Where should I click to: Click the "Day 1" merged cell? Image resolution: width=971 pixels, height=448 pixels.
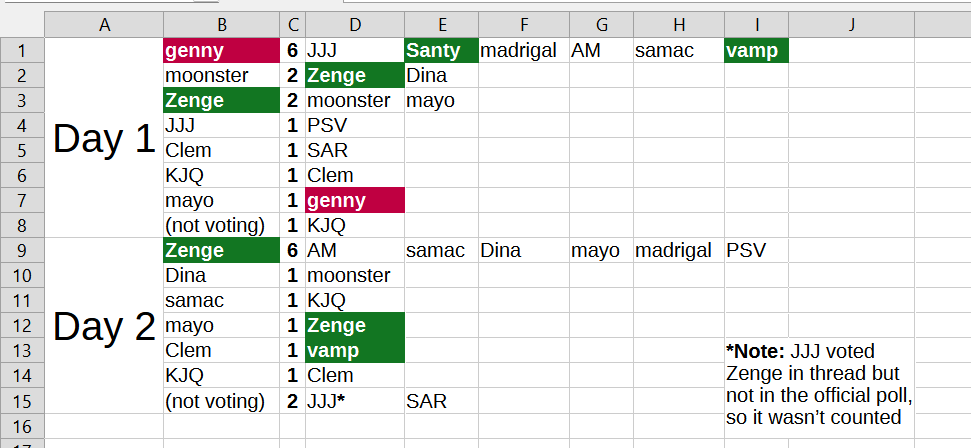104,139
